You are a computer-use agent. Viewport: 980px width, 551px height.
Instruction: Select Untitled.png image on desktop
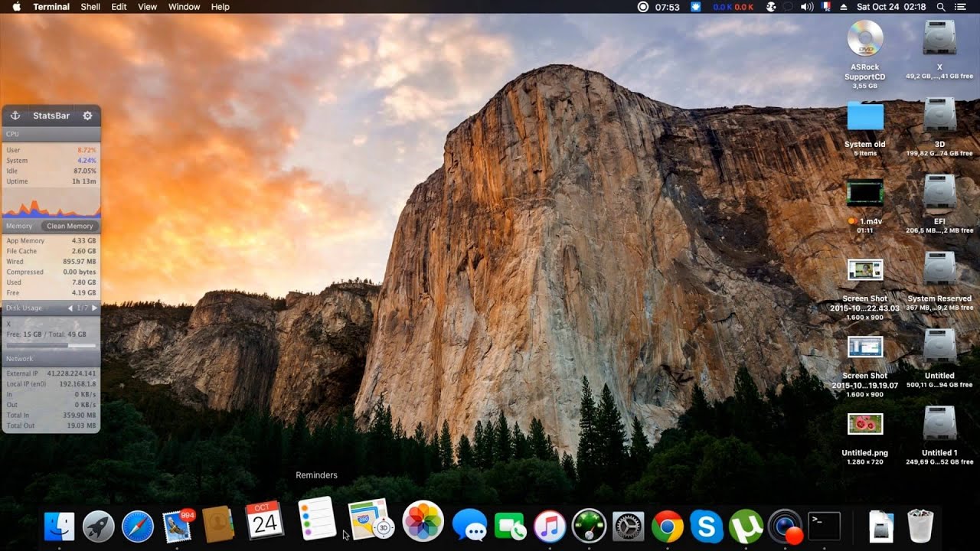tap(865, 424)
